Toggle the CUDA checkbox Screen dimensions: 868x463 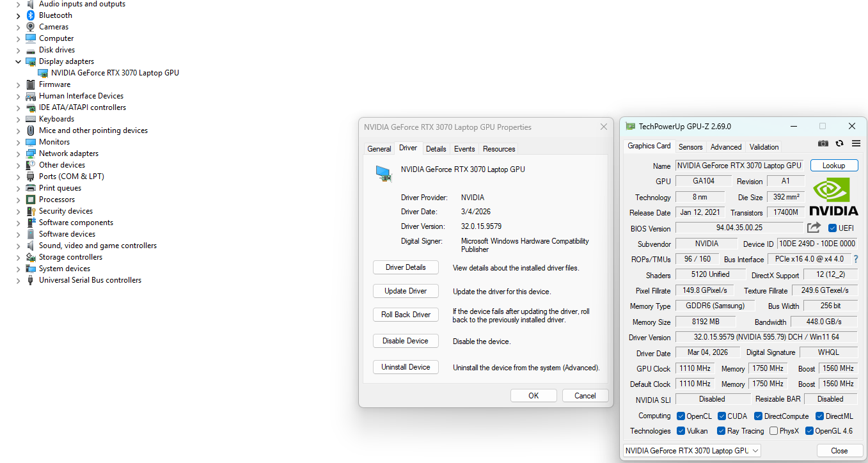click(x=722, y=416)
